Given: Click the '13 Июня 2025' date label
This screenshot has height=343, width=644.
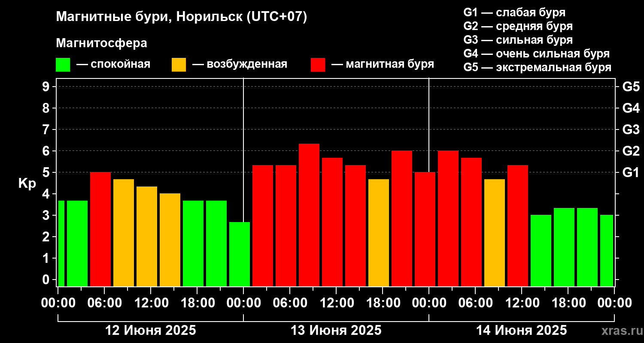Looking at the screenshot, I should tap(336, 331).
